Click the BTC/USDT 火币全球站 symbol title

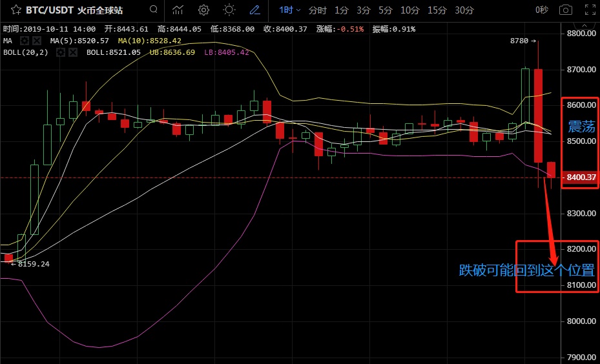click(x=75, y=10)
